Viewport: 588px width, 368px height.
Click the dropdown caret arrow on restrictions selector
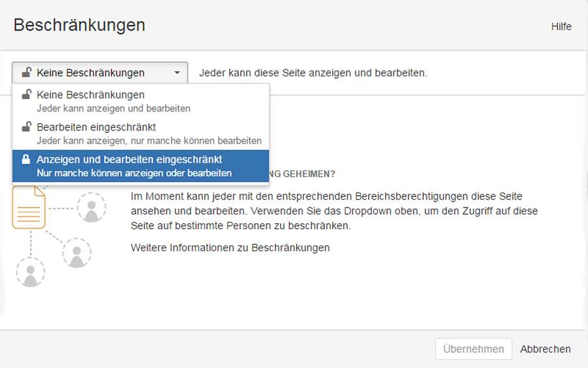(177, 73)
